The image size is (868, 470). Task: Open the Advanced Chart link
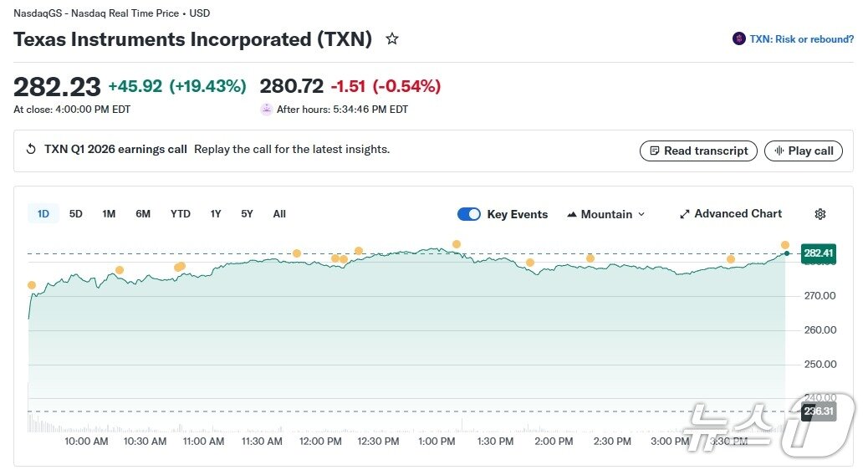[738, 214]
